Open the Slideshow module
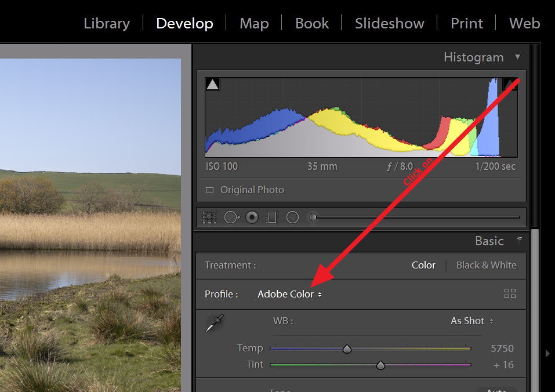555x392 pixels. coord(389,23)
